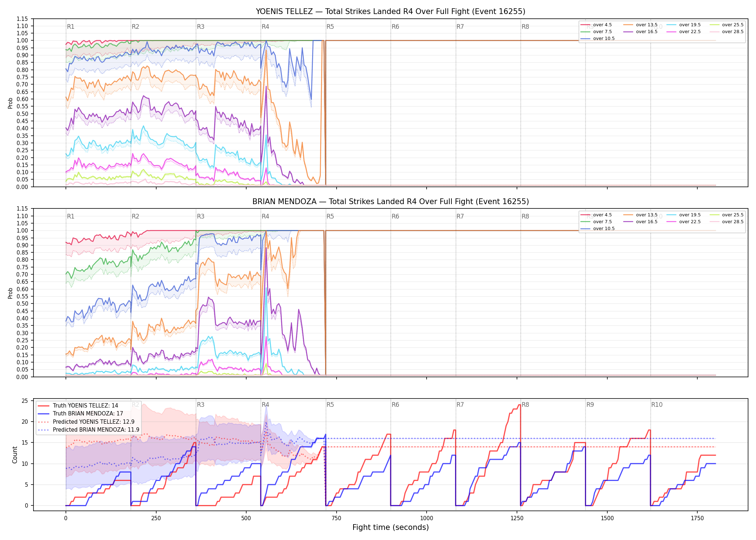
Task: Click R5 round marker in Count chart
Action: 330,405
